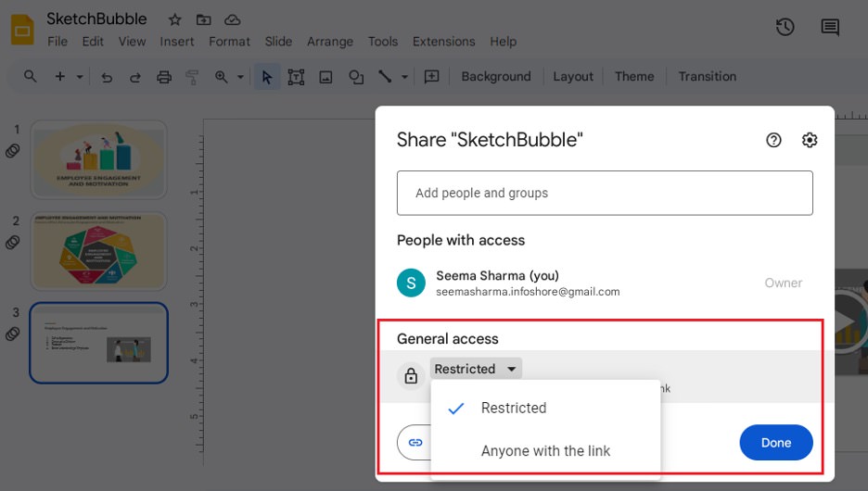Screen dimensions: 868x491
Task: Select the shape tool
Action: [356, 77]
